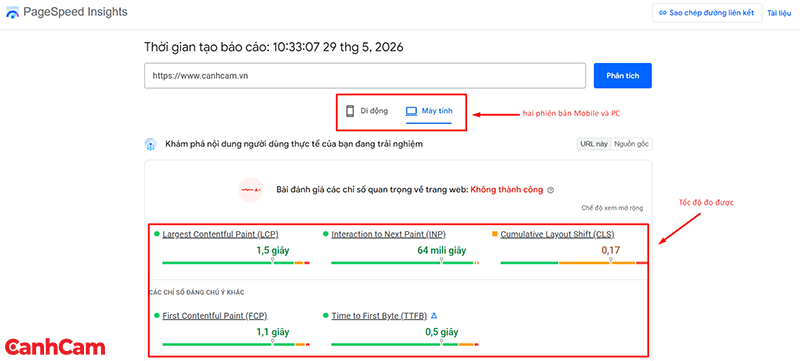This screenshot has width=800, height=361.
Task: Click the INP distribution bar
Action: tap(405, 263)
